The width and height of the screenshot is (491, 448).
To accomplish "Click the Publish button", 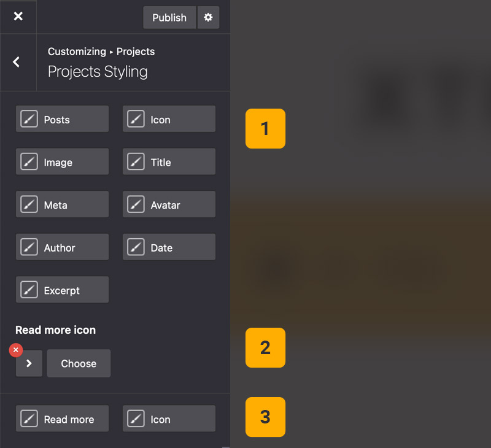I will coord(169,18).
